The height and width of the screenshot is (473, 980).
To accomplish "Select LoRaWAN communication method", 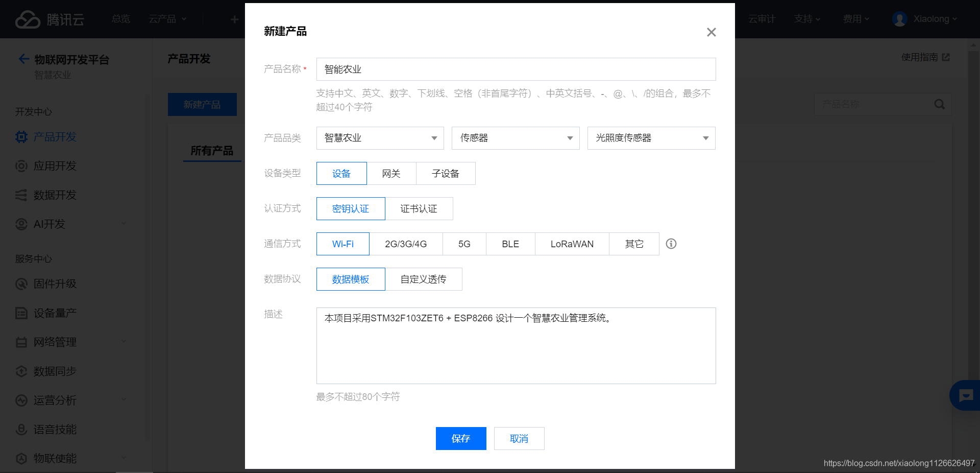I will (572, 244).
